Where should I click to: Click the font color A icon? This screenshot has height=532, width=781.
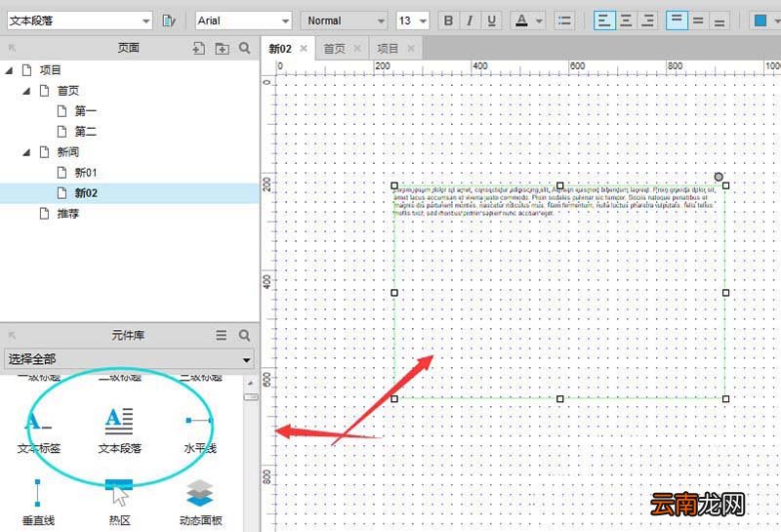(x=521, y=20)
